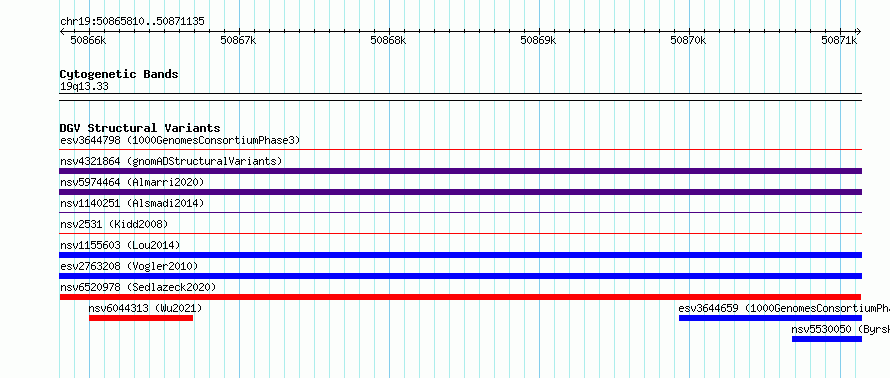Select the nsv1140251 Alsmadi2014 label
Viewport: 890px width, 378px height.
click(132, 203)
